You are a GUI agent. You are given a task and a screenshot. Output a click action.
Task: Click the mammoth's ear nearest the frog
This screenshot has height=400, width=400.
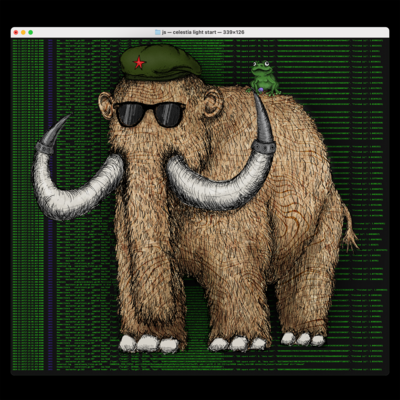(x=213, y=102)
